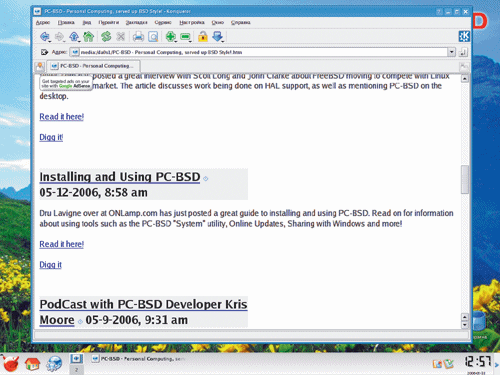
Task: Expand the address bar history dropdown
Action: [x=451, y=52]
